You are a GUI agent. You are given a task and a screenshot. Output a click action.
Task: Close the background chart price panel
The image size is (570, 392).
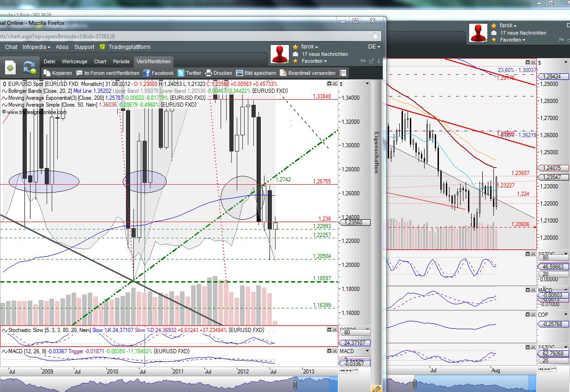pos(533,62)
